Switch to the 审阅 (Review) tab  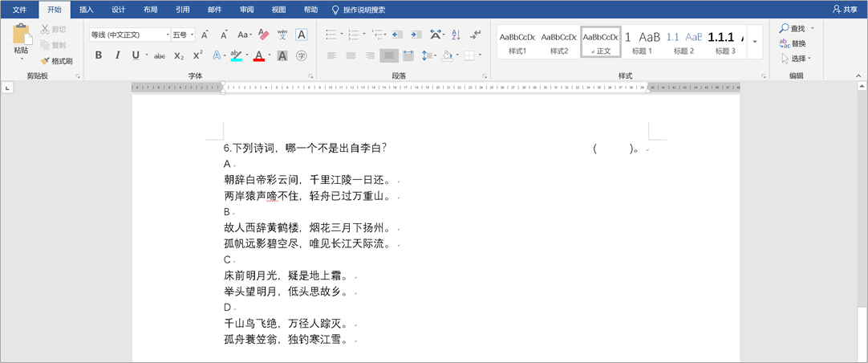click(x=247, y=10)
